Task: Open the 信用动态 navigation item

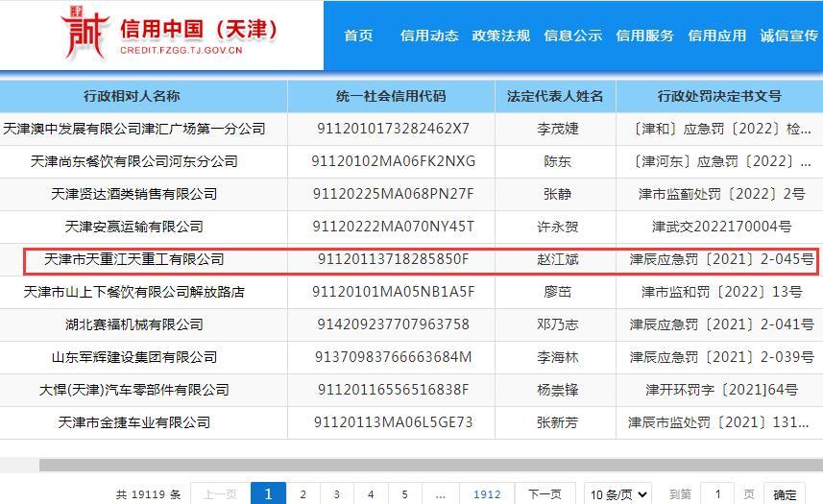Action: tap(429, 36)
